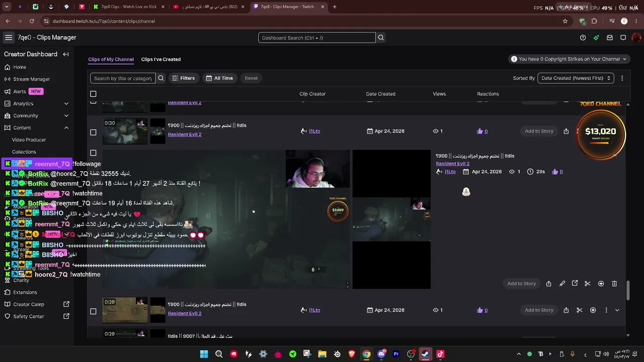Screen dimensions: 644x362
Task: Select the 0:30 clip checkbox
Action: coord(93,132)
